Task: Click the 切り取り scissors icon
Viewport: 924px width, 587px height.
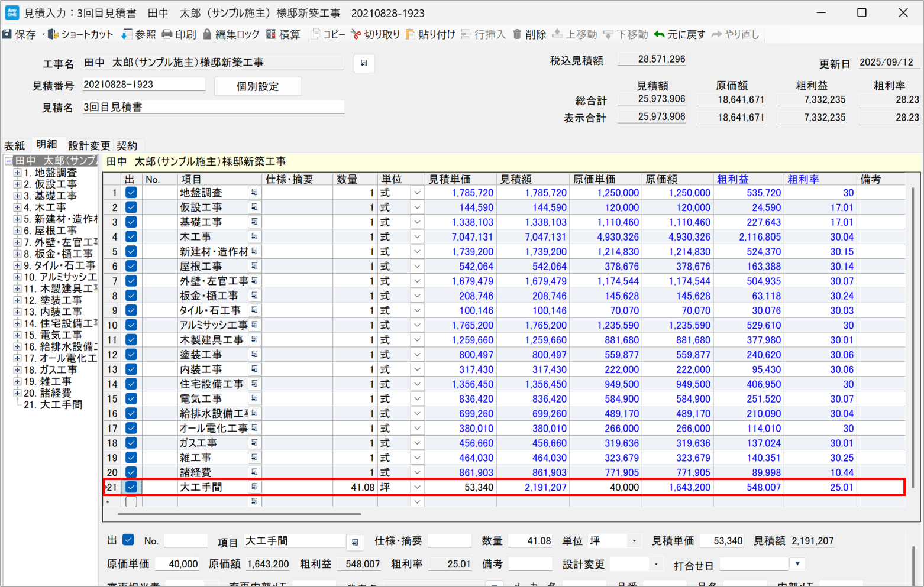Action: coord(356,34)
